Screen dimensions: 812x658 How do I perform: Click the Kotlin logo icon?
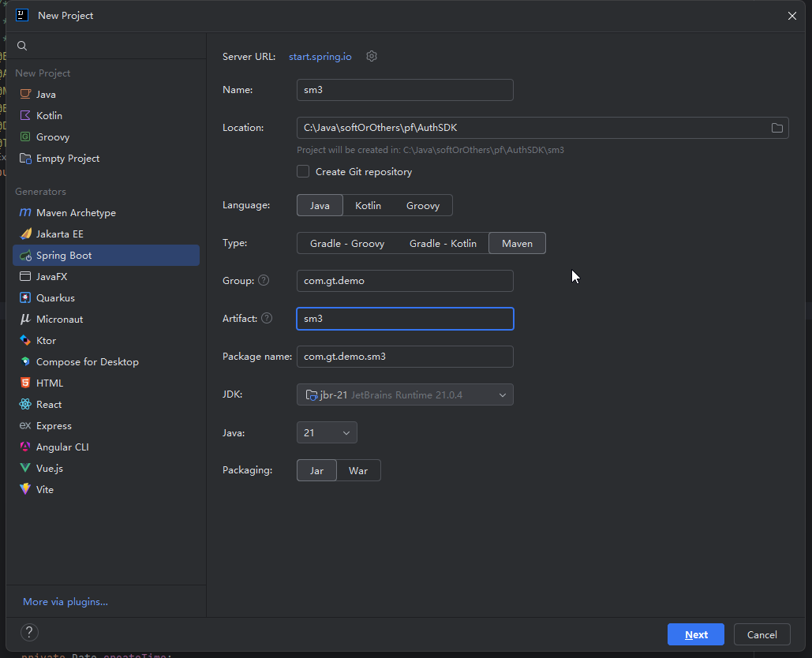tap(25, 115)
